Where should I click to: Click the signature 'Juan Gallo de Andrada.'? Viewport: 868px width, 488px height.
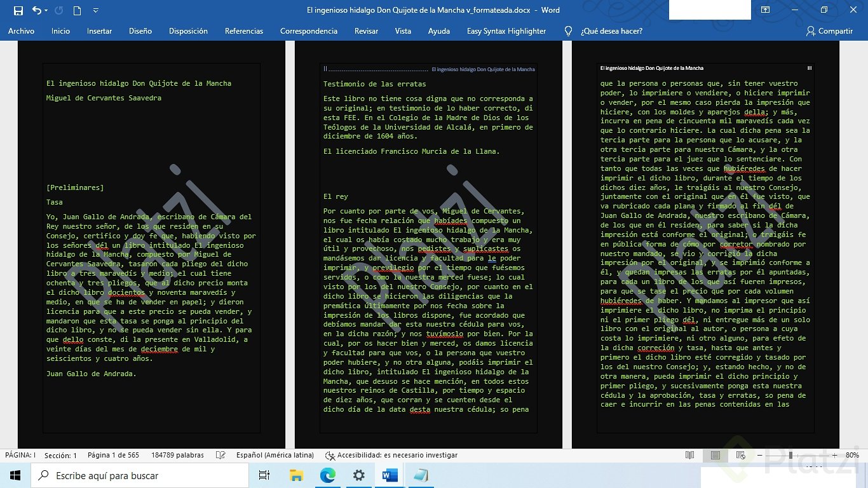92,374
